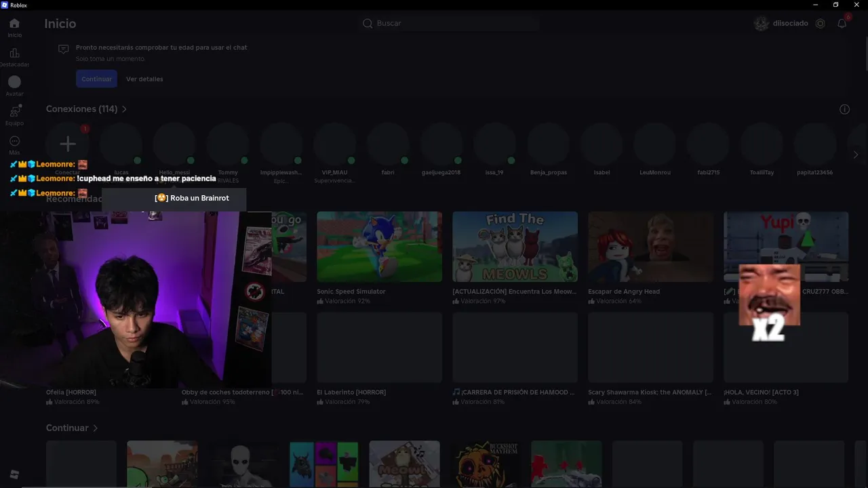The height and width of the screenshot is (488, 868).
Task: Open friend Benja_propas avatar
Action: point(548,144)
